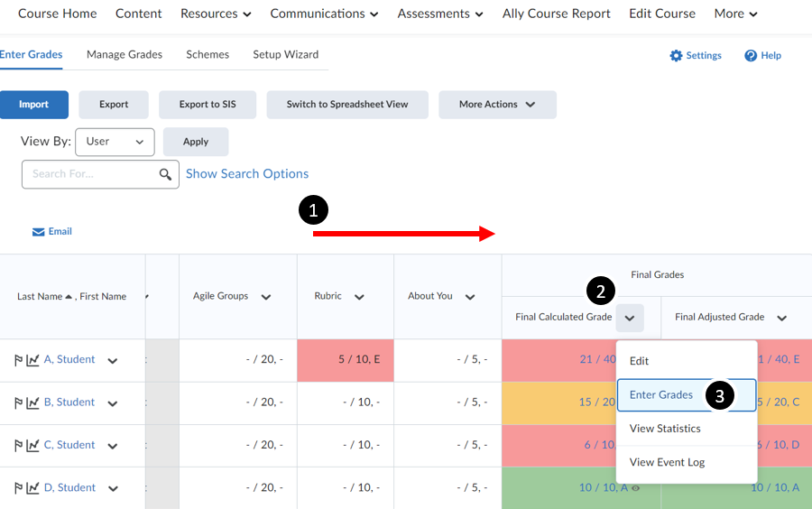Click the red 5 / 10, E rubric cell
This screenshot has width=812, height=509.
[x=346, y=360]
